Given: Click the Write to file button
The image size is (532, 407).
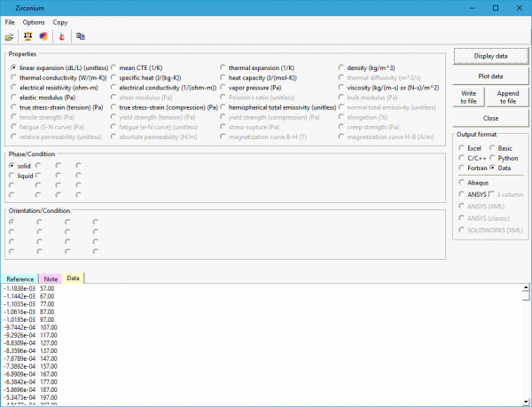Looking at the screenshot, I should tap(468, 98).
